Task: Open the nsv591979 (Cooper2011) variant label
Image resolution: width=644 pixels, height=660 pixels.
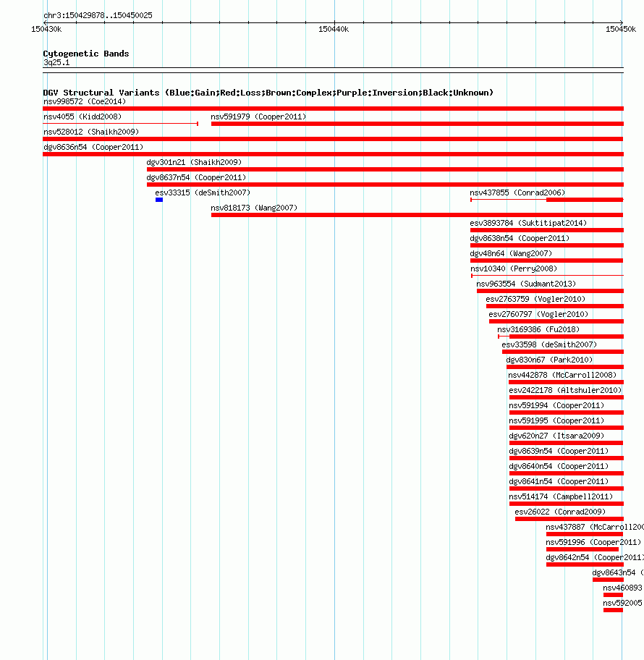Action: click(258, 117)
